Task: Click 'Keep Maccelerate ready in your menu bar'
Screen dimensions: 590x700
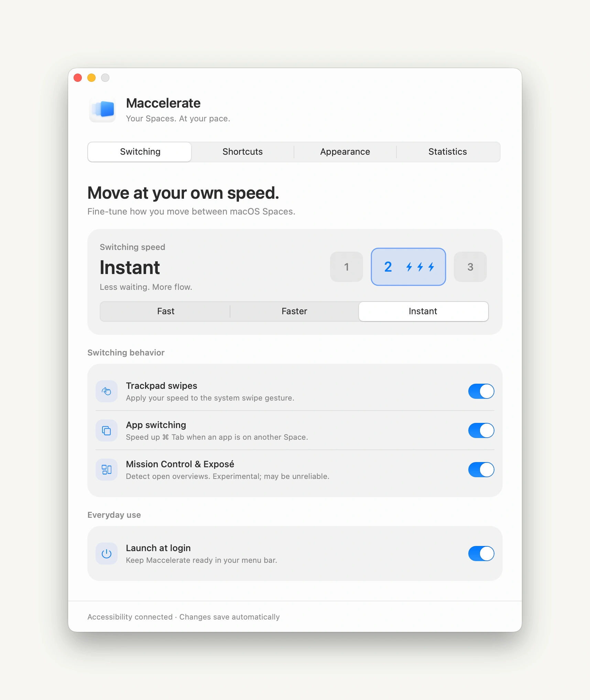Action: [x=201, y=560]
